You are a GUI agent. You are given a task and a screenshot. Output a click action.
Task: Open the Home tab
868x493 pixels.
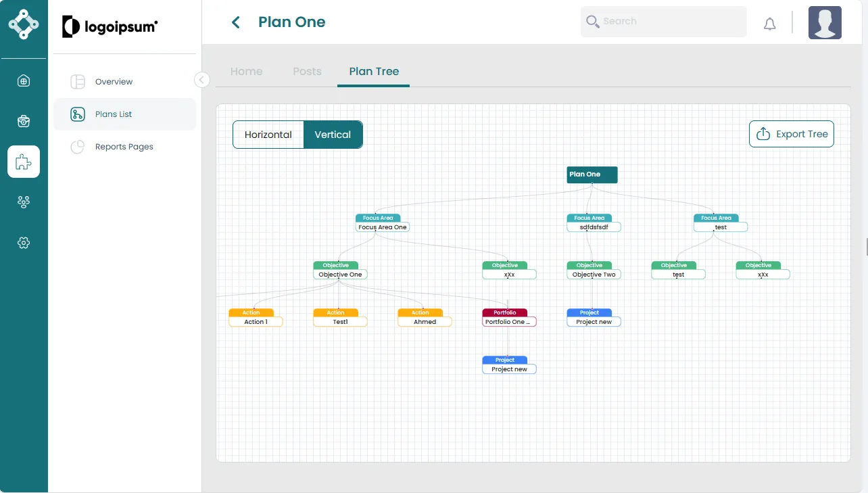pos(246,72)
